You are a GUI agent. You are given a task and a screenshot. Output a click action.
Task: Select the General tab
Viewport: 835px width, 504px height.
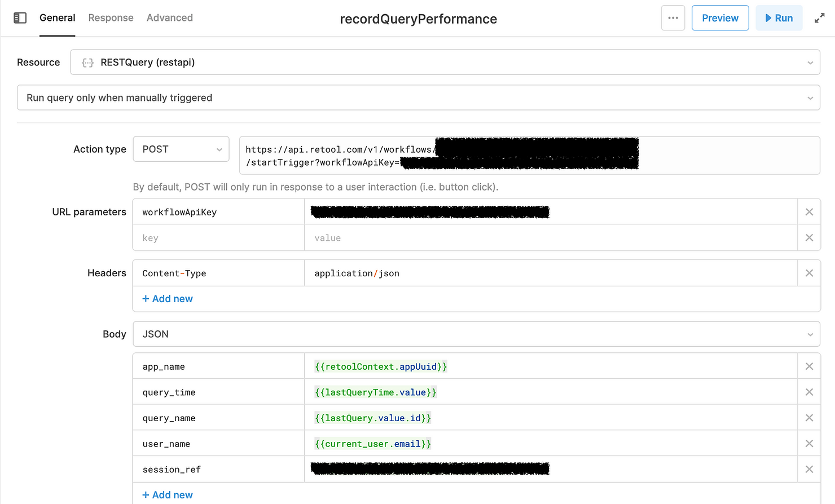tap(57, 17)
